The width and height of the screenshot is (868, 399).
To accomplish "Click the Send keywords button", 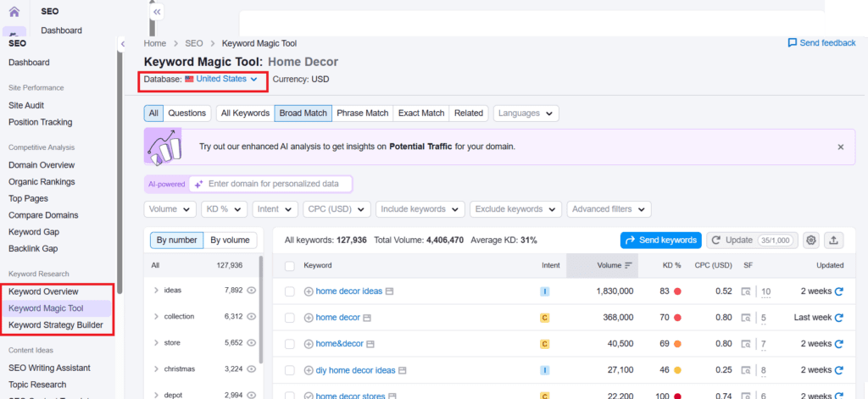I will click(x=660, y=241).
